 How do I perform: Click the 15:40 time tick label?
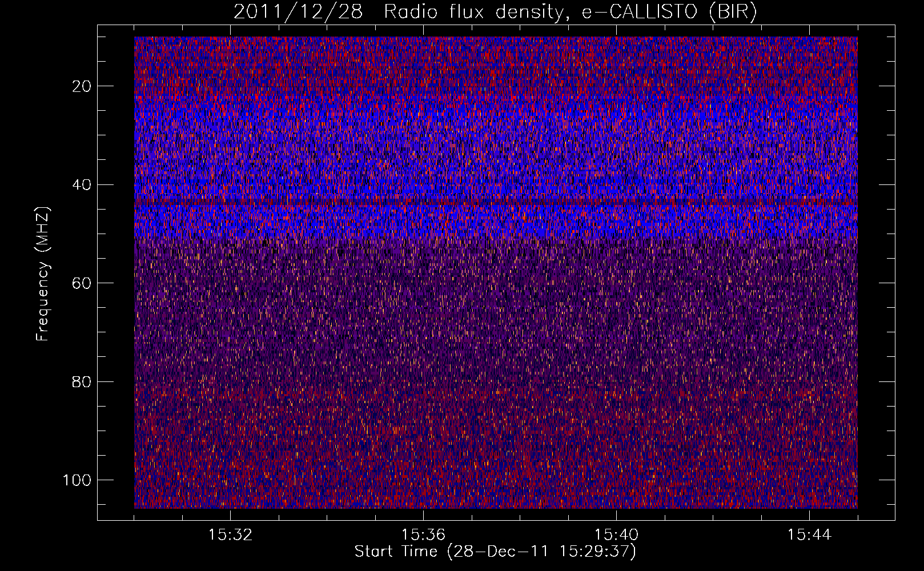click(616, 535)
